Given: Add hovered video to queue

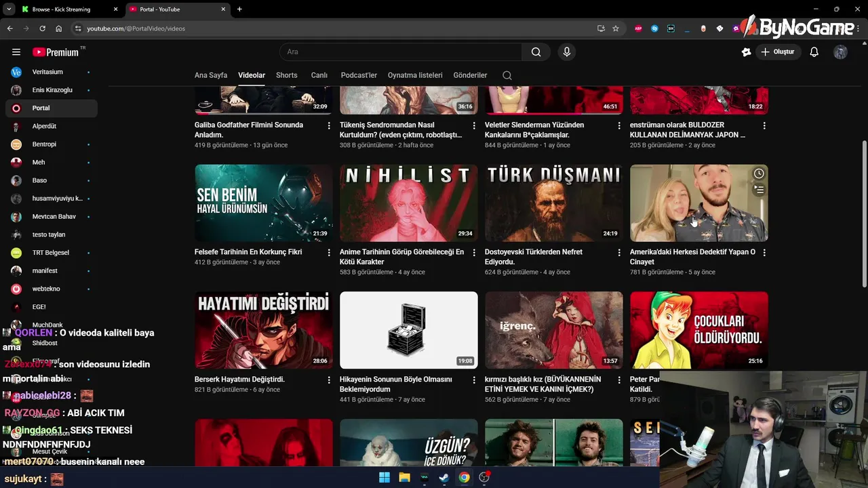Looking at the screenshot, I should pos(759,190).
